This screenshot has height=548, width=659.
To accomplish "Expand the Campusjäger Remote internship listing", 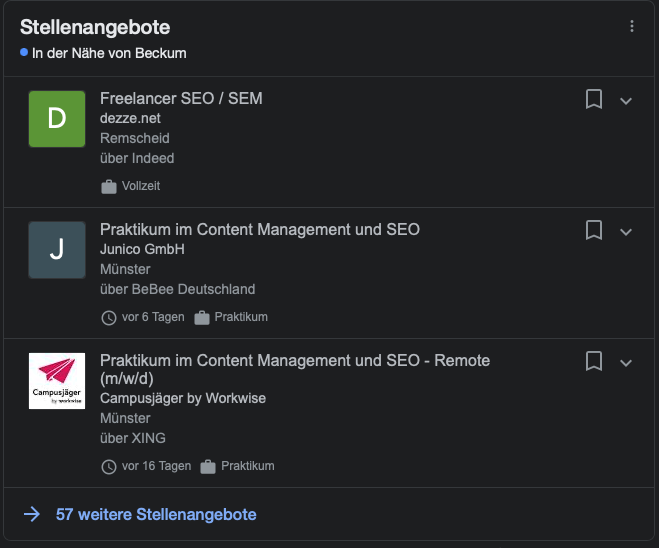I will [x=626, y=362].
